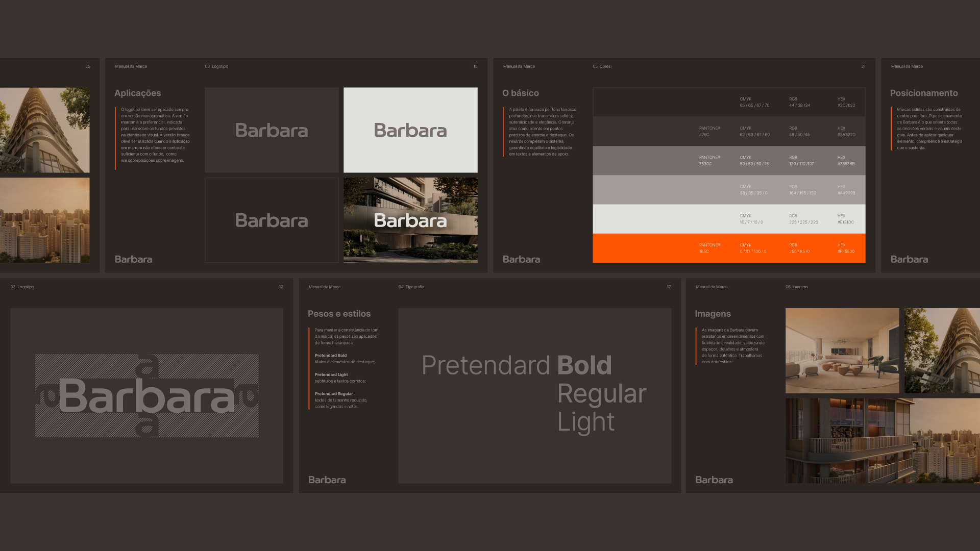The width and height of the screenshot is (980, 551).
Task: Click the large 'Regular' specimen text
Action: [602, 394]
